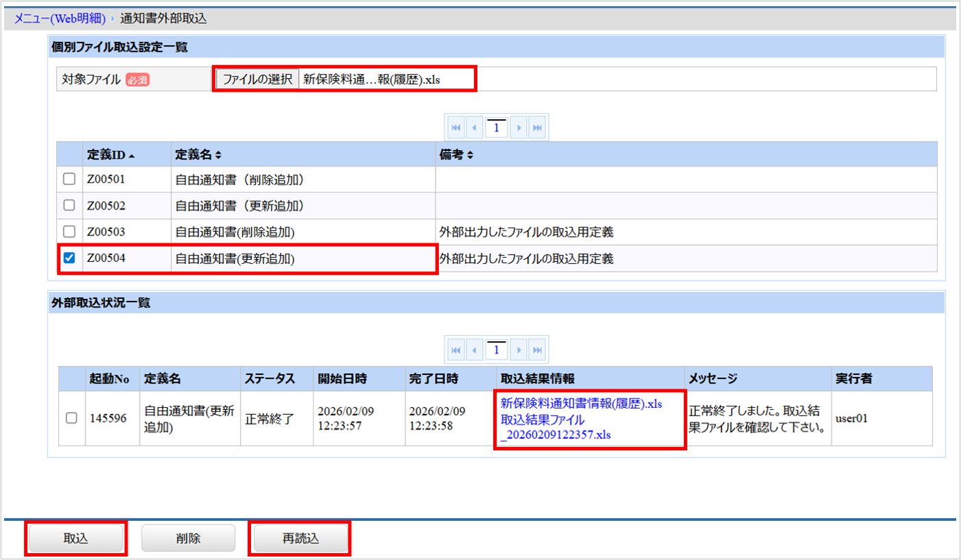Viewport: 961px width, 560px height.
Task: Go to next page in upper paginator
Action: (x=519, y=127)
